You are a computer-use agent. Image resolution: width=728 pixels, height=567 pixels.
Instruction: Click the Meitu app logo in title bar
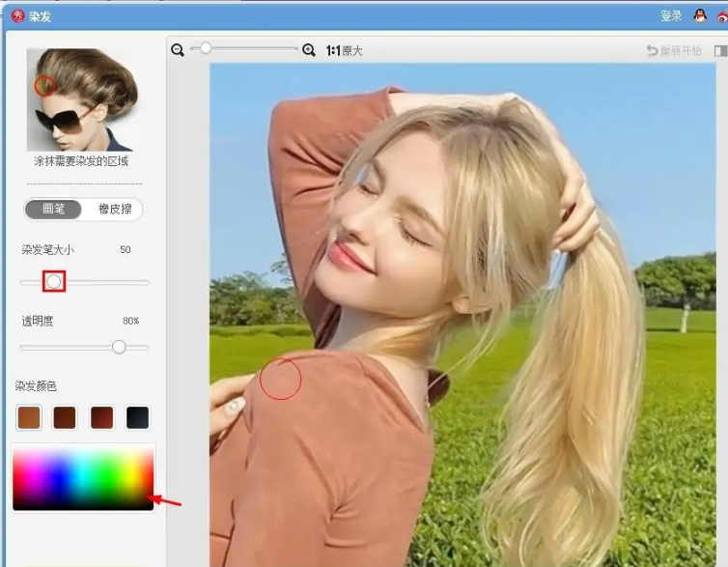(15, 15)
